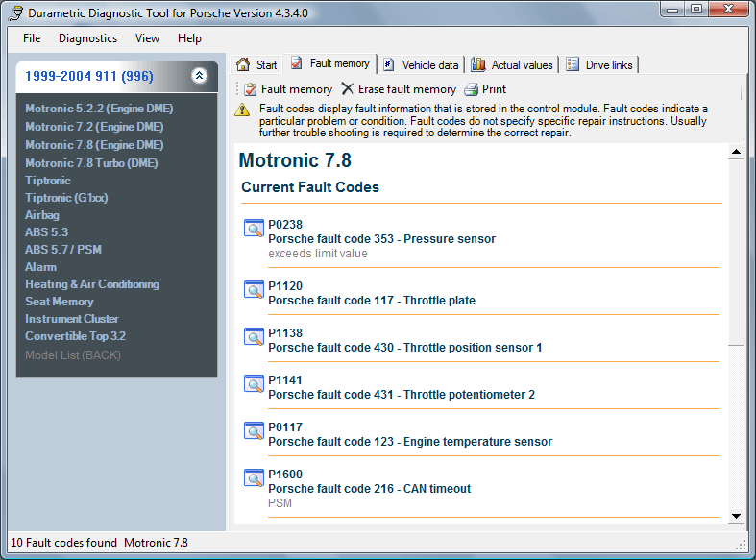Click the Fault memory toolbar button

click(288, 89)
